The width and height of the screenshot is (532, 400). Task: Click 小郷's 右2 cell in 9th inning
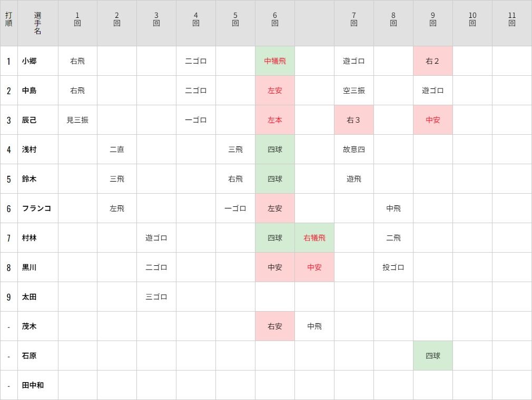coord(432,61)
